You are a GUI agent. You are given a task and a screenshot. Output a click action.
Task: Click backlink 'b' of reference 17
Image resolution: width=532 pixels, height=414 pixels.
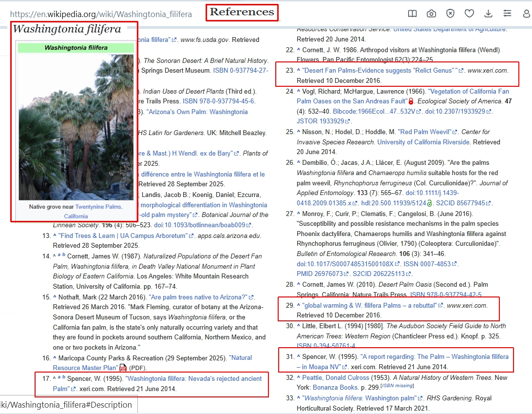click(x=64, y=377)
